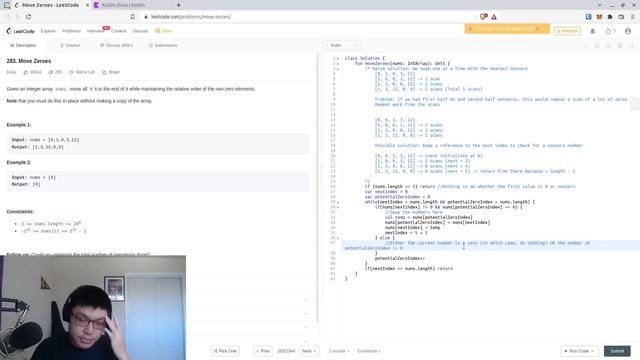Open the Store link
The width and height of the screenshot is (640, 360).
[164, 31]
